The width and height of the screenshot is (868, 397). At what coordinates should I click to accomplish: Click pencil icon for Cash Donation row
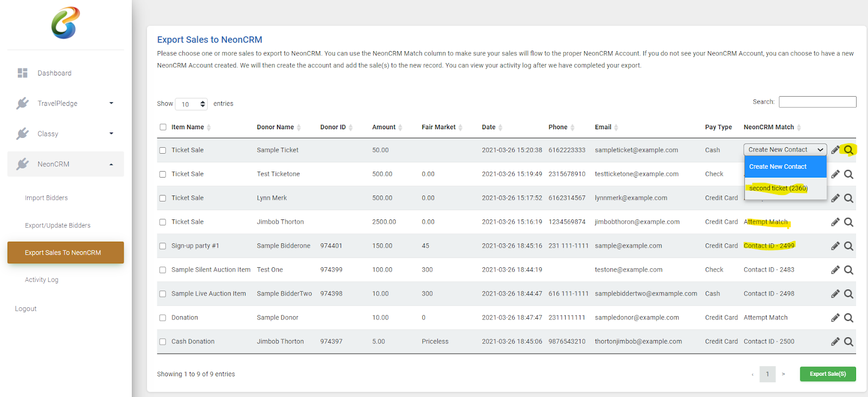(x=835, y=342)
